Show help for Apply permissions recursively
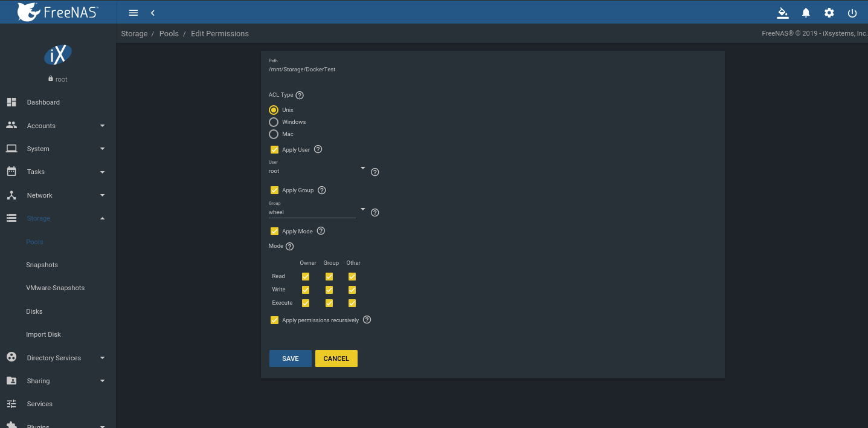The height and width of the screenshot is (428, 868). coord(367,320)
